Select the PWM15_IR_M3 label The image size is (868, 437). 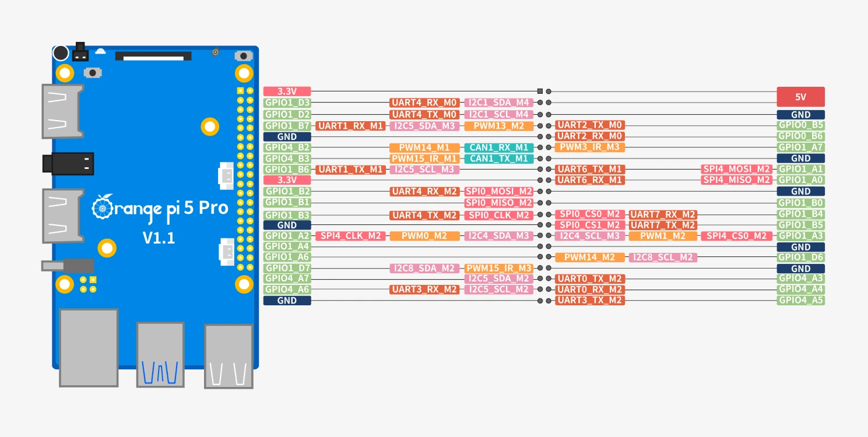(x=499, y=268)
